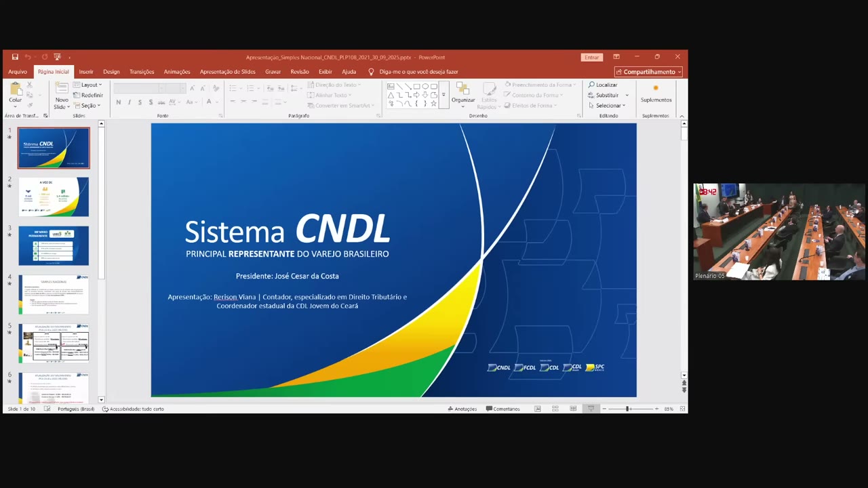
Task: Open the Compartilhamento dropdown
Action: pyautogui.click(x=648, y=72)
